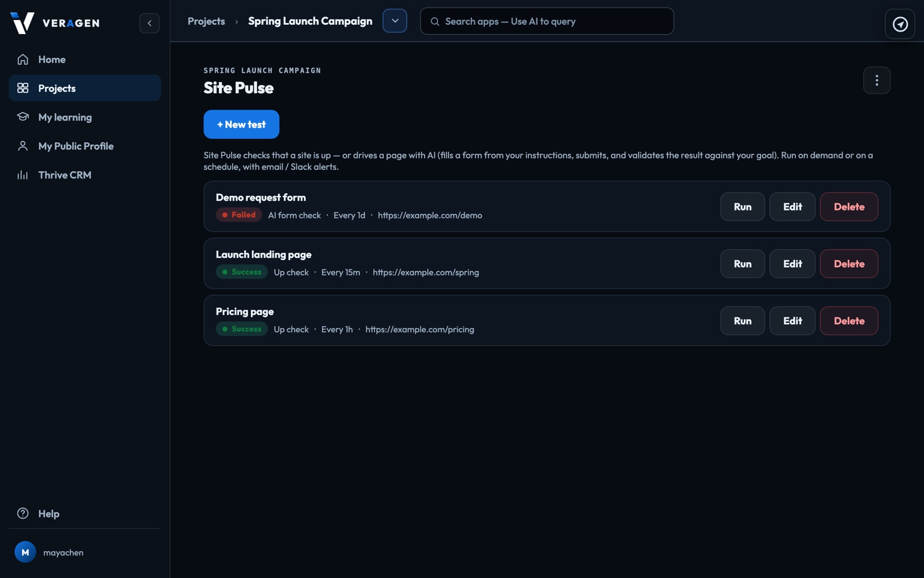The height and width of the screenshot is (578, 924).
Task: Open My learning in the sidebar
Action: [85, 117]
